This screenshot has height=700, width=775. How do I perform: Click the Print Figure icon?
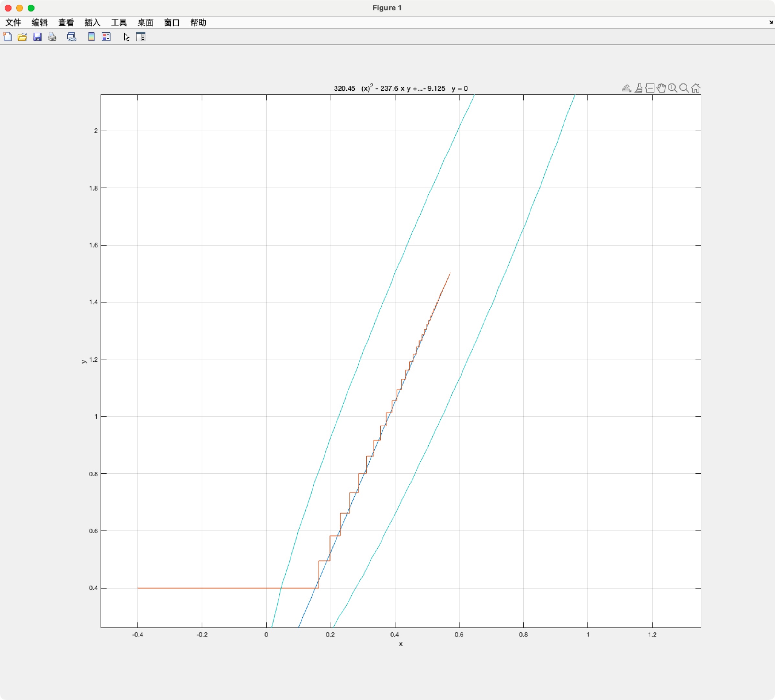(x=52, y=37)
